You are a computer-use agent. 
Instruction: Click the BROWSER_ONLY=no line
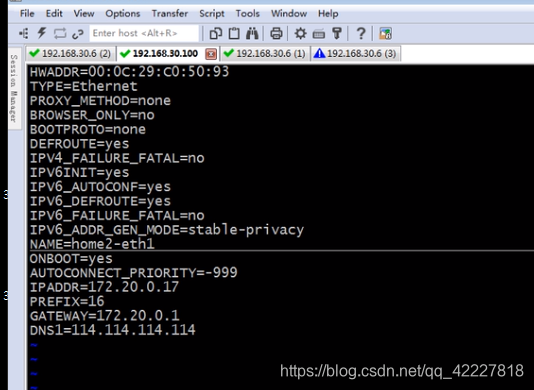[x=92, y=115]
